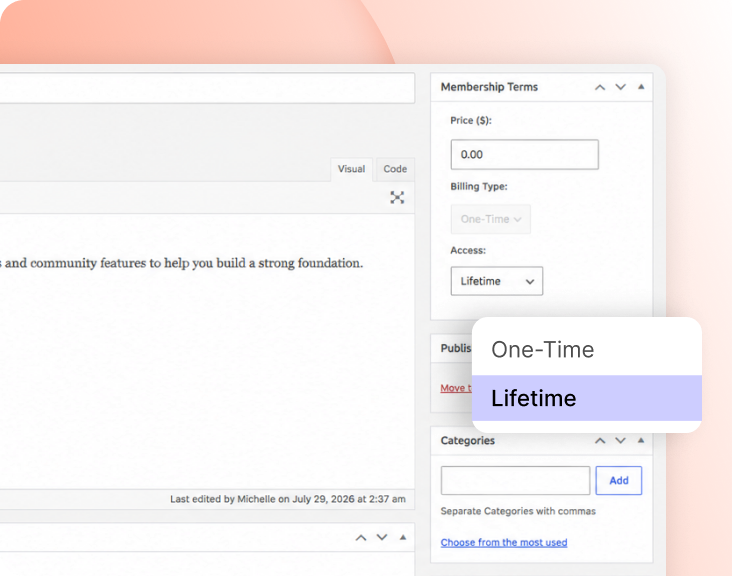Toggle distraction-free fullscreen editor icon
The height and width of the screenshot is (576, 732).
pos(397,197)
